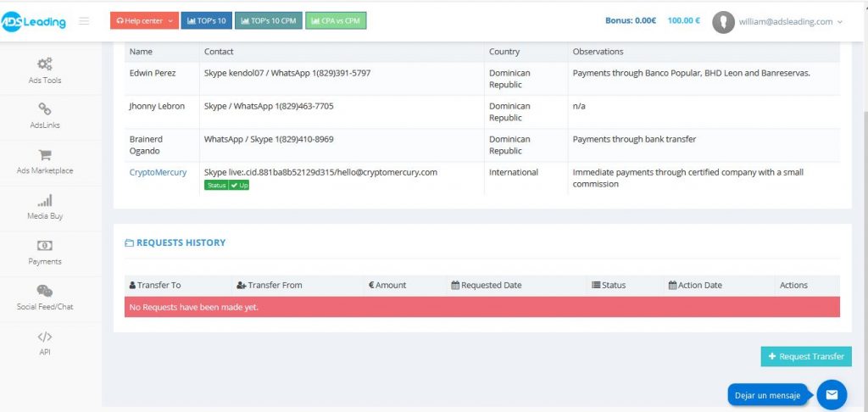Click the Banco Popular payments observation
This screenshot has width=868, height=412.
coord(691,73)
